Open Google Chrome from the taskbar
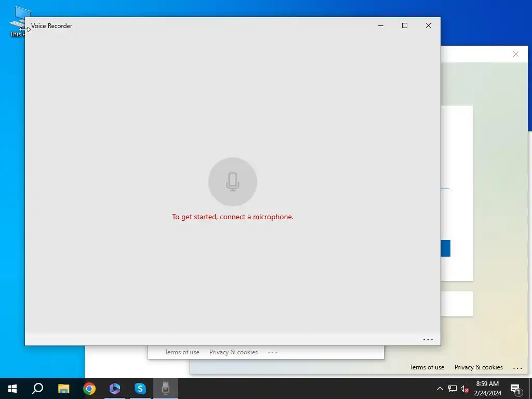Image resolution: width=532 pixels, height=399 pixels. [x=89, y=389]
